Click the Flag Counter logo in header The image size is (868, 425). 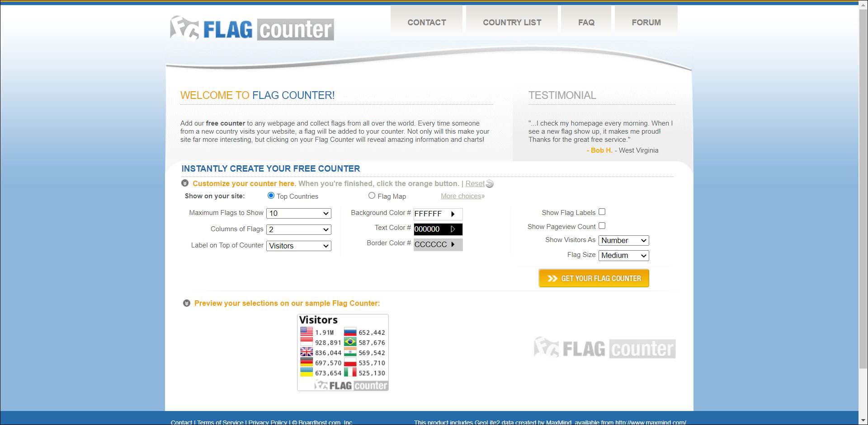pyautogui.click(x=252, y=28)
